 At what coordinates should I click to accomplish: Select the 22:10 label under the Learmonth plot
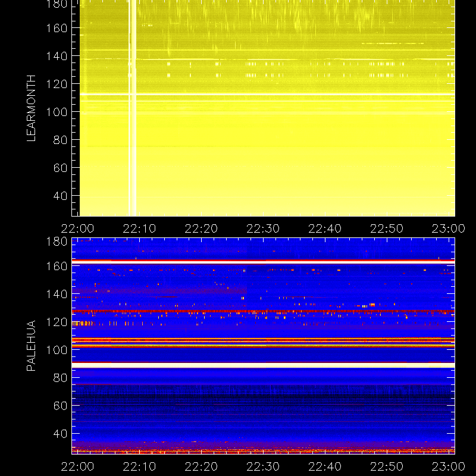click(139, 228)
